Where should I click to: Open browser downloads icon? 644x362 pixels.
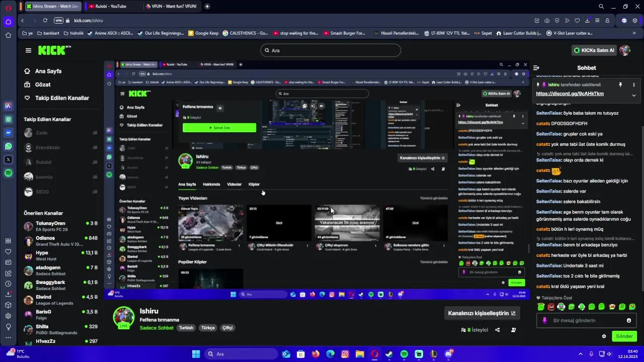587,21
